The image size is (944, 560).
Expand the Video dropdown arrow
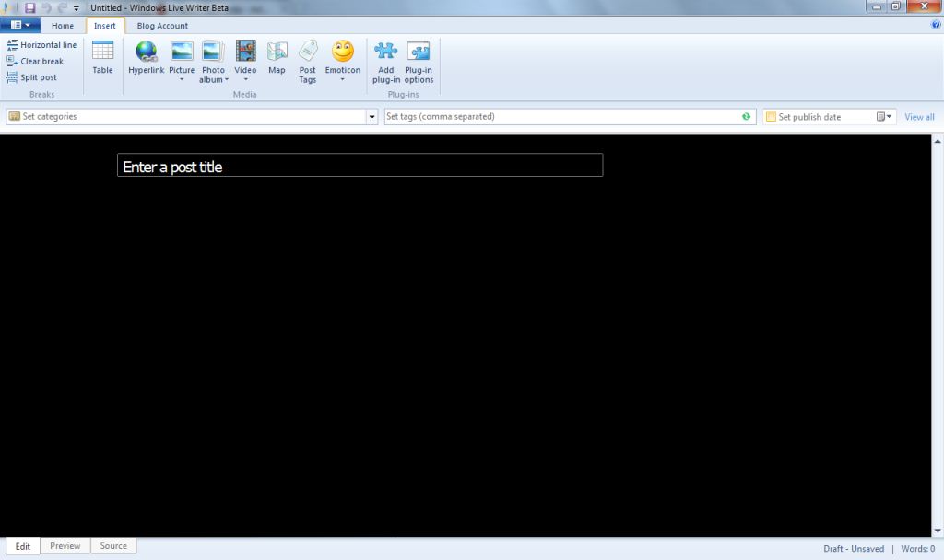coord(245,79)
